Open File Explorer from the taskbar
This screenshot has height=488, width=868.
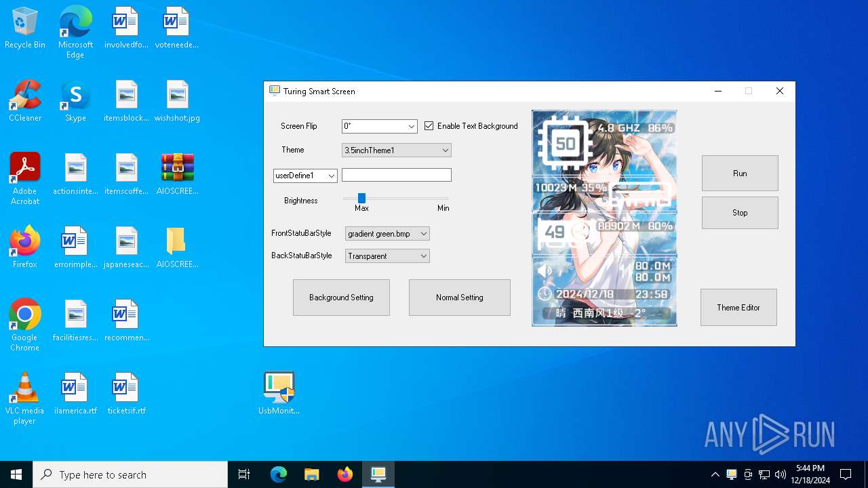312,474
